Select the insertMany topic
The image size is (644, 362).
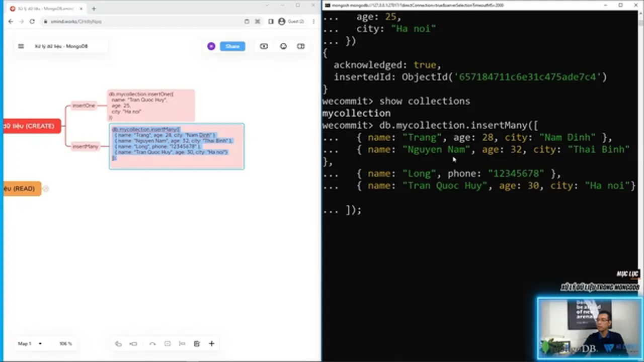[x=85, y=146]
